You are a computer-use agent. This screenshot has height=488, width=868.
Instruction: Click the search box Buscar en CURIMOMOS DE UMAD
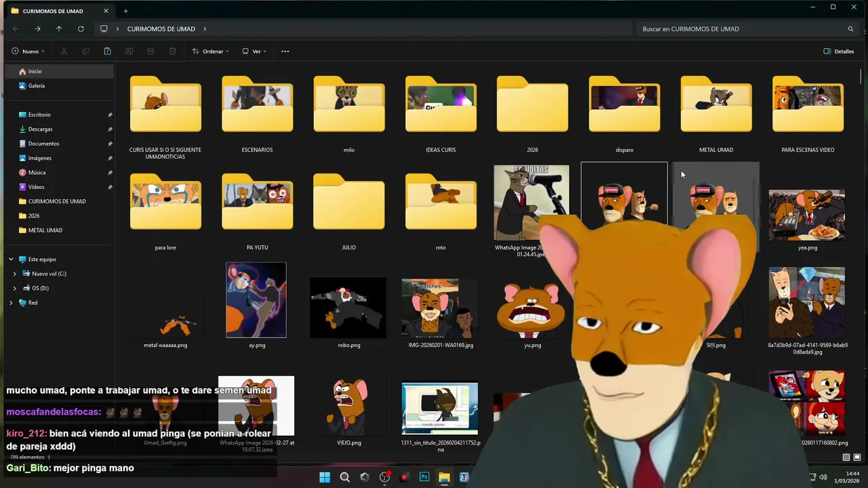click(748, 29)
